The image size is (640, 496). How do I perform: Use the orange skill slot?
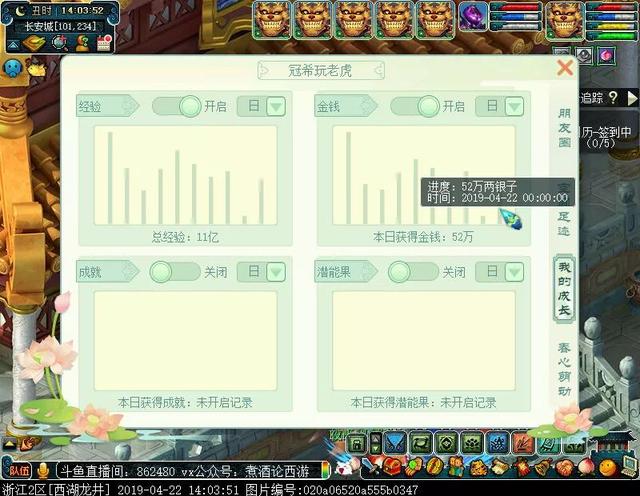[522, 443]
